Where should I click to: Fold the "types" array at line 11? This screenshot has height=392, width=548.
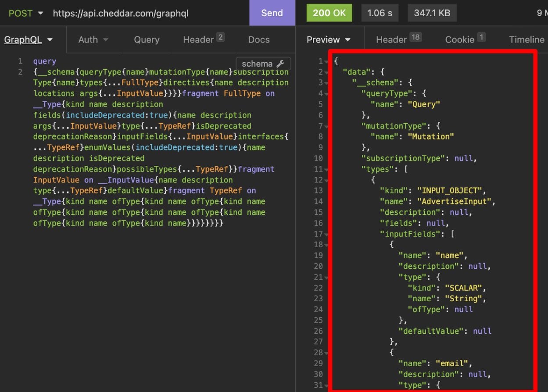[x=327, y=169]
